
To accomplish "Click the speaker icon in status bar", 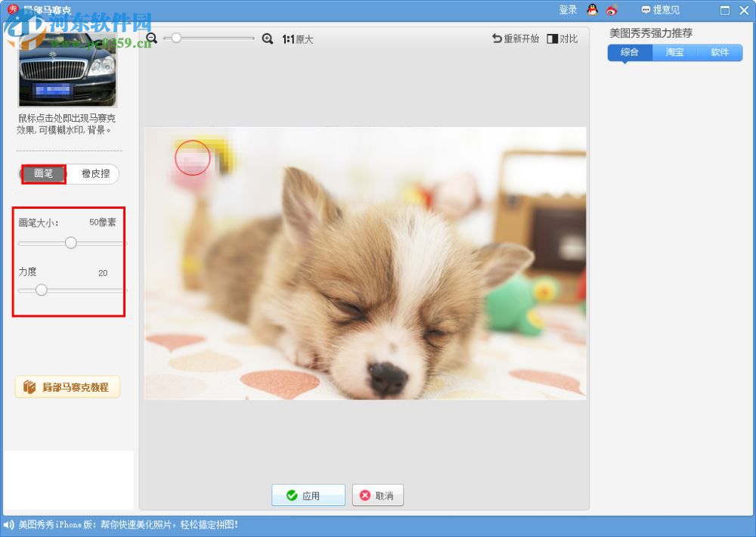I will pos(8,524).
